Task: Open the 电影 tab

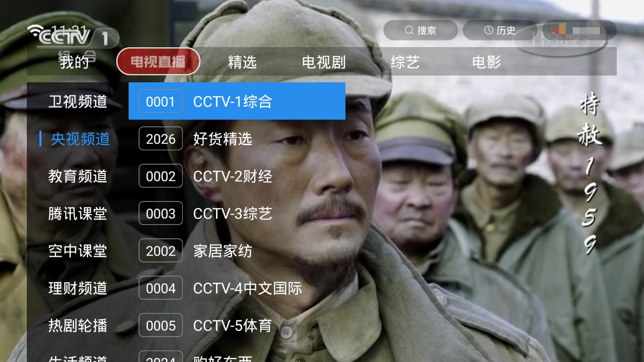Action: [x=486, y=62]
